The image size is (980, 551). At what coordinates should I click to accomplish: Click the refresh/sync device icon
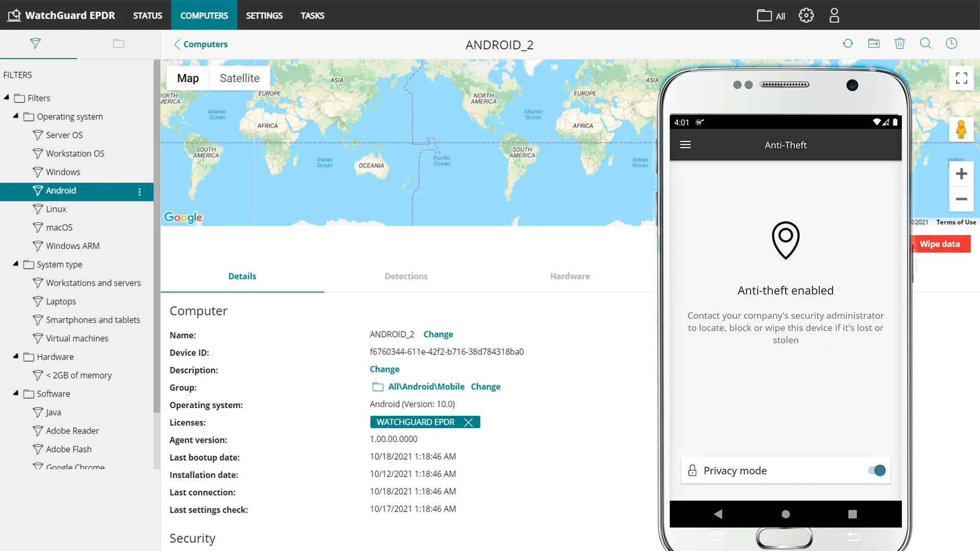click(x=848, y=43)
